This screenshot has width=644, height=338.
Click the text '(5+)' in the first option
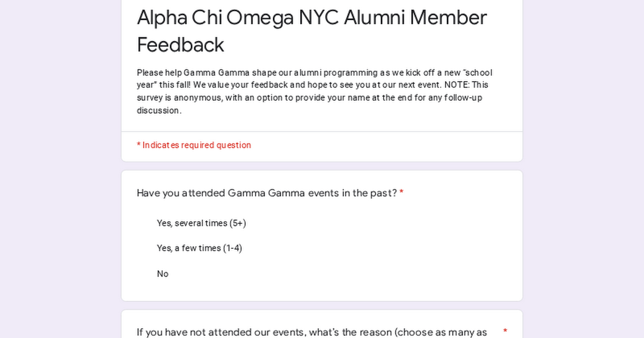pyautogui.click(x=238, y=223)
